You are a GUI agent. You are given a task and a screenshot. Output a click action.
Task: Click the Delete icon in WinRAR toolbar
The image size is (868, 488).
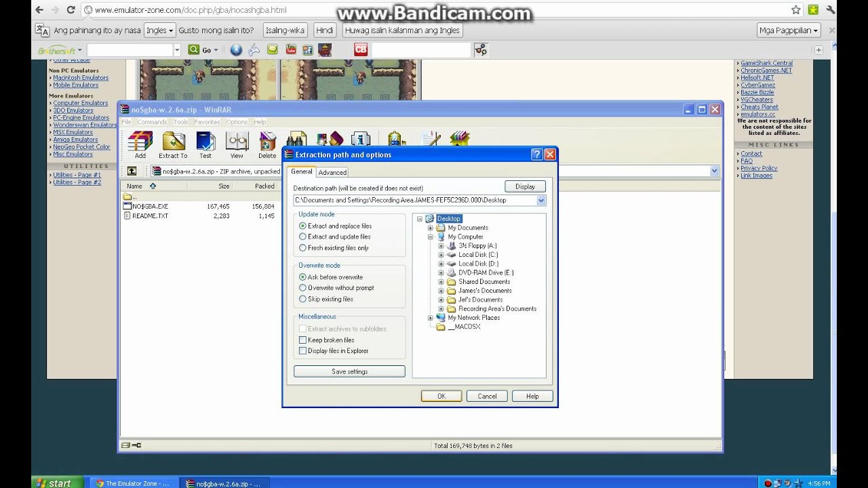tap(268, 141)
